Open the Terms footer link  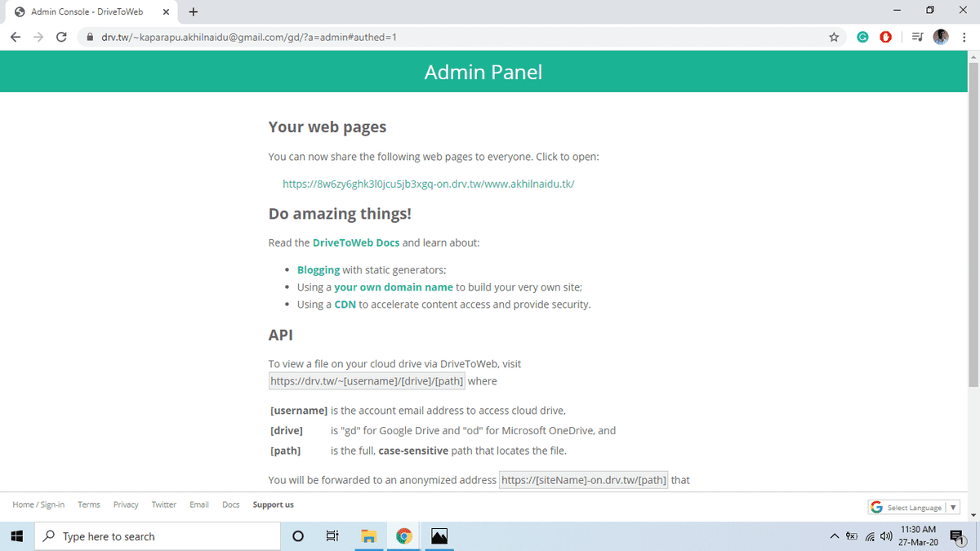point(89,504)
